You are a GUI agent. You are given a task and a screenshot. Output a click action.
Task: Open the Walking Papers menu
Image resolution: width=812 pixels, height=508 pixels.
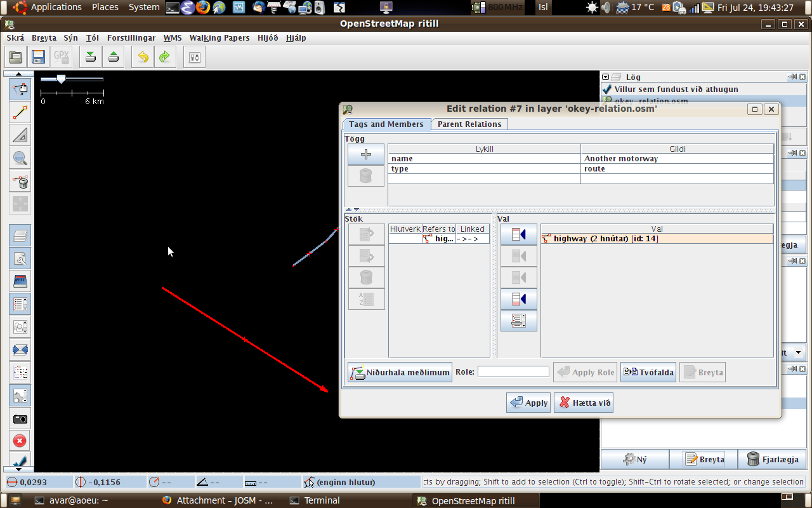click(x=219, y=37)
